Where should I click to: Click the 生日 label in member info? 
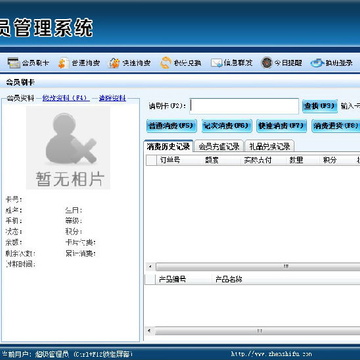pos(74,210)
